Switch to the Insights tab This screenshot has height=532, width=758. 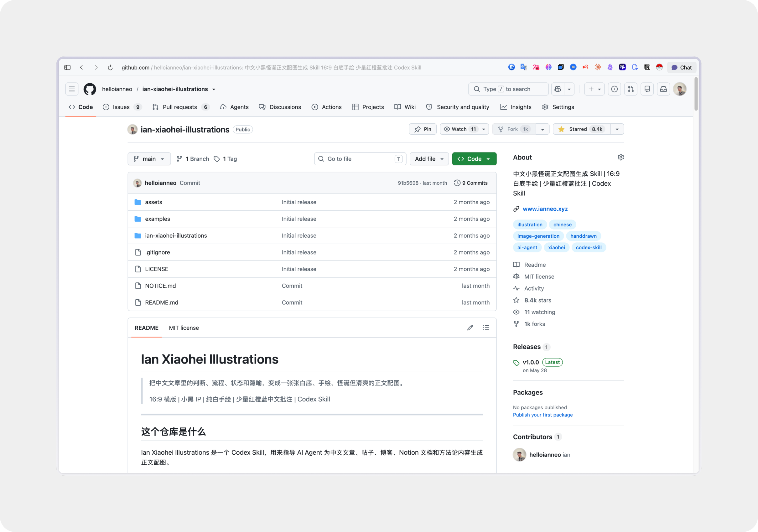[516, 107]
